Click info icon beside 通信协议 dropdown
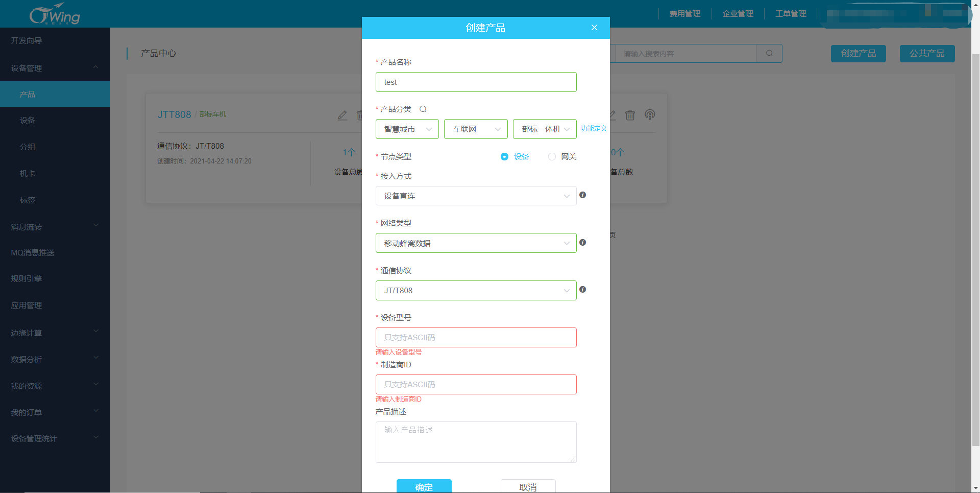The height and width of the screenshot is (493, 980). point(582,290)
